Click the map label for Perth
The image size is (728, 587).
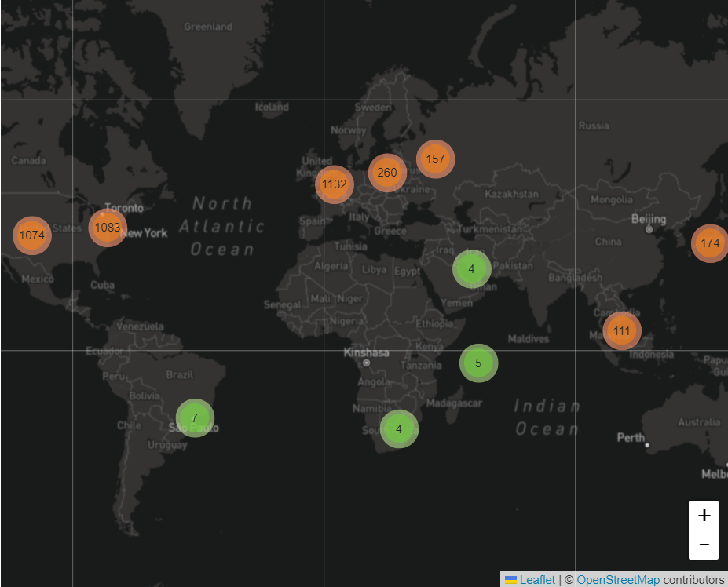pos(633,436)
